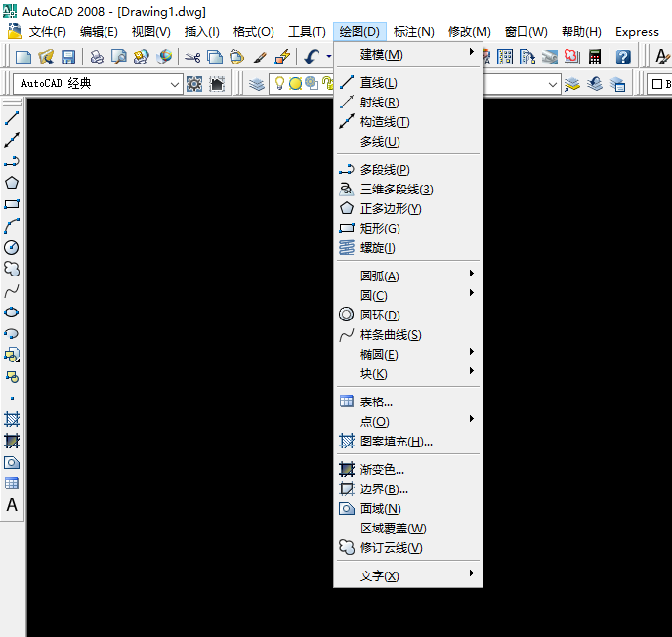Screen dimensions: 672x637
Task: Select the Point tool in left toolbar
Action: pyautogui.click(x=12, y=399)
